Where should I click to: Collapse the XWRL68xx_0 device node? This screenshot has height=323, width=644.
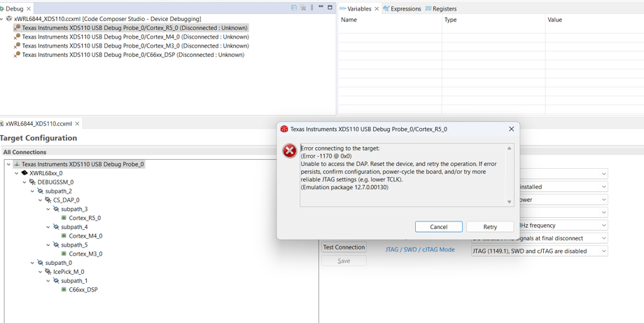pyautogui.click(x=16, y=174)
